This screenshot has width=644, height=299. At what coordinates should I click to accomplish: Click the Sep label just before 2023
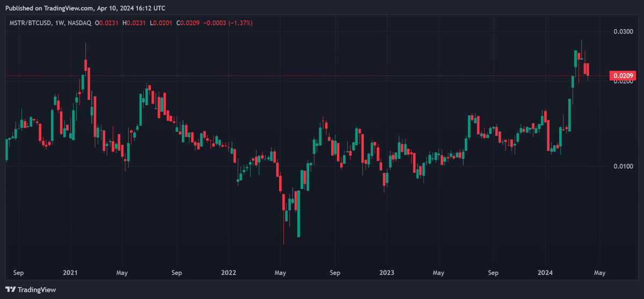point(335,273)
